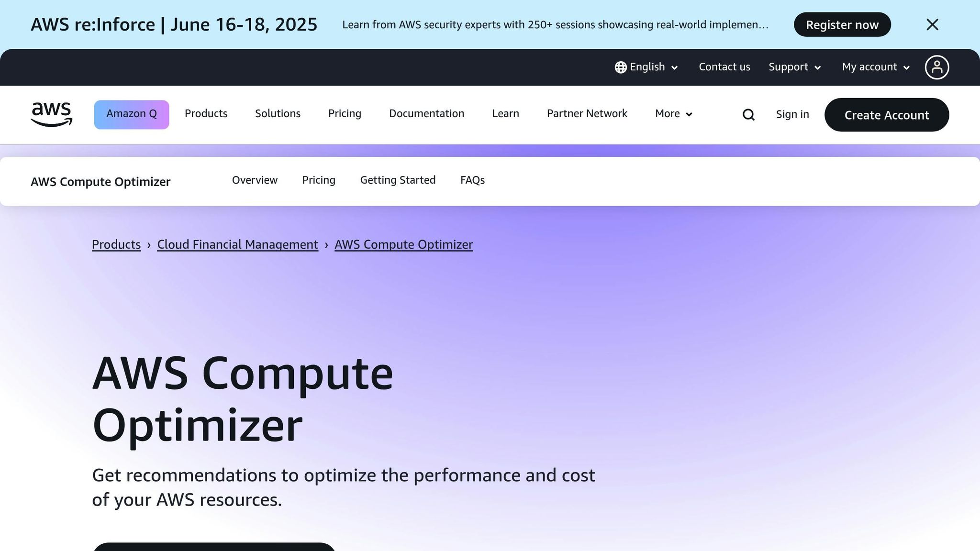Click the 'Get recommendations to optimize' subtitle

coord(344,487)
